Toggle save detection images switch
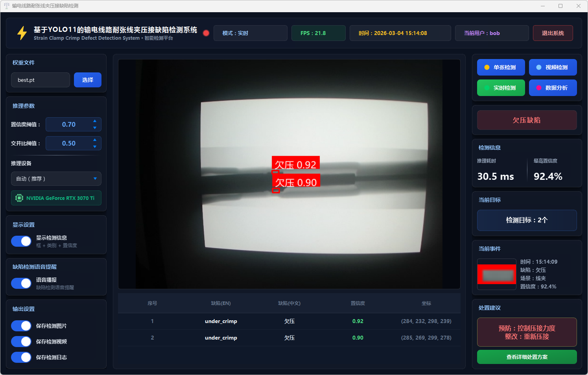This screenshot has width=588, height=375. (21, 326)
